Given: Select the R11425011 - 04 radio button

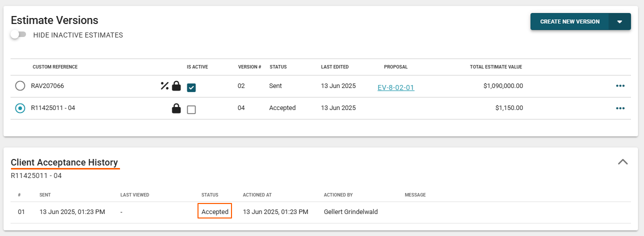Looking at the screenshot, I should tap(20, 108).
